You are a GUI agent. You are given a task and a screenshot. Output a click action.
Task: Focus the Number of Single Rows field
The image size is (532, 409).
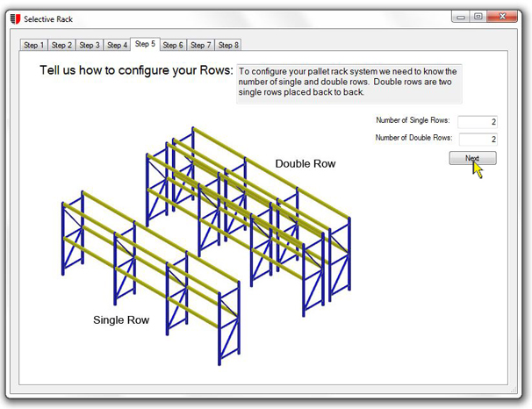pyautogui.click(x=478, y=122)
